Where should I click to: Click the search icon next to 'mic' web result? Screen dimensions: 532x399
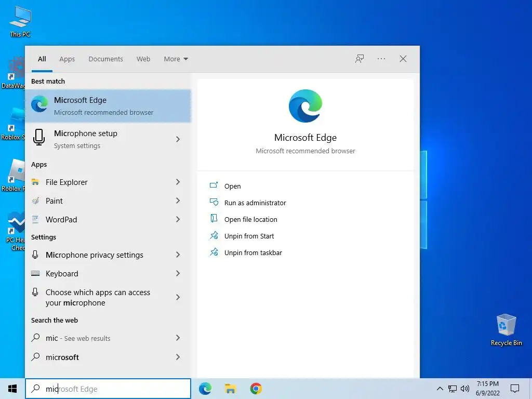[36, 338]
